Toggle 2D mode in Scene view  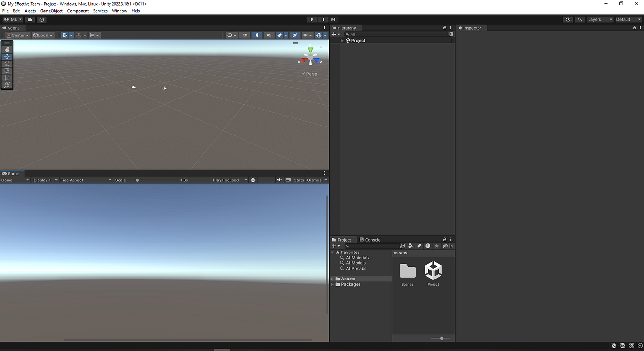coord(245,35)
